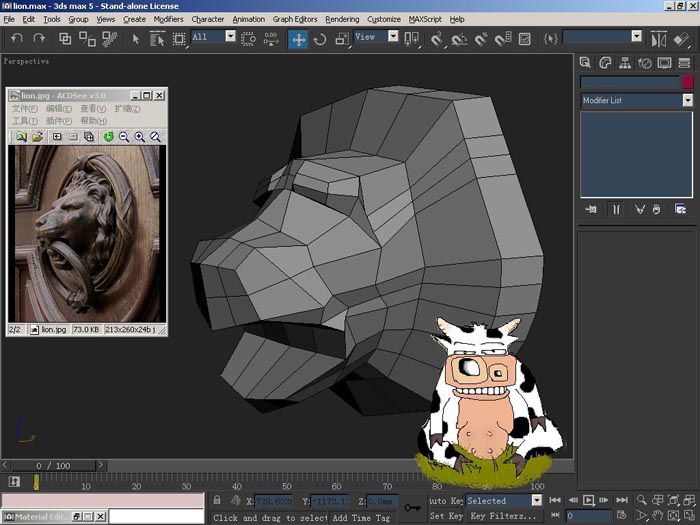Activate the Select Object arrow tool
700x525 pixels.
[136, 39]
